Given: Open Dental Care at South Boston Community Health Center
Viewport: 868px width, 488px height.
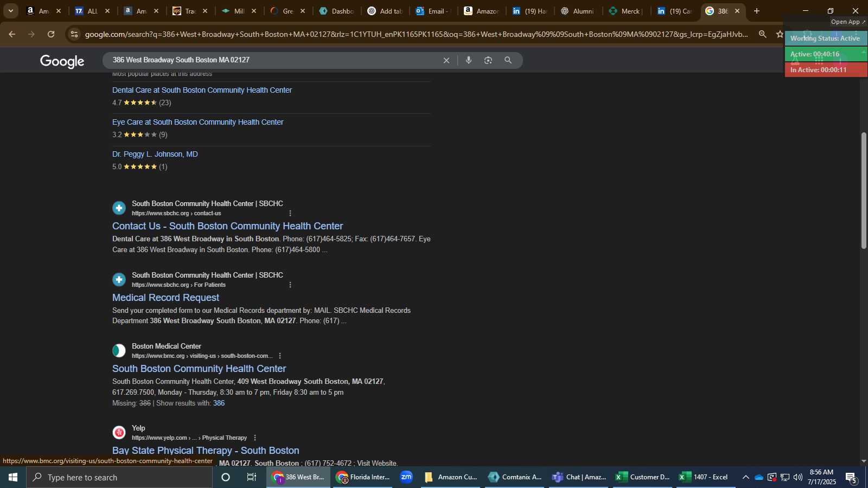Looking at the screenshot, I should (202, 91).
